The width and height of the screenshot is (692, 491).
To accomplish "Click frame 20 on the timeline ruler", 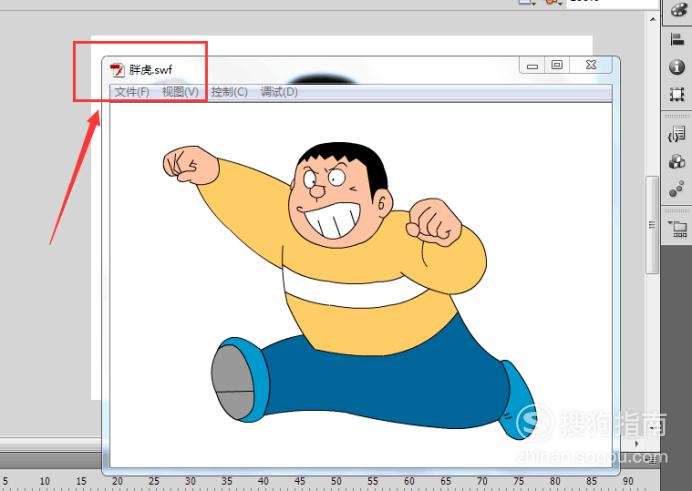I will 117,481.
